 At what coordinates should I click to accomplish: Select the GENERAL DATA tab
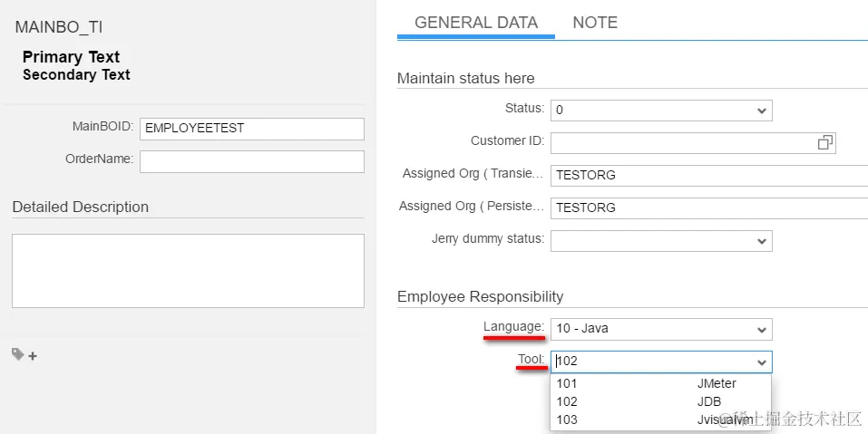pyautogui.click(x=476, y=24)
